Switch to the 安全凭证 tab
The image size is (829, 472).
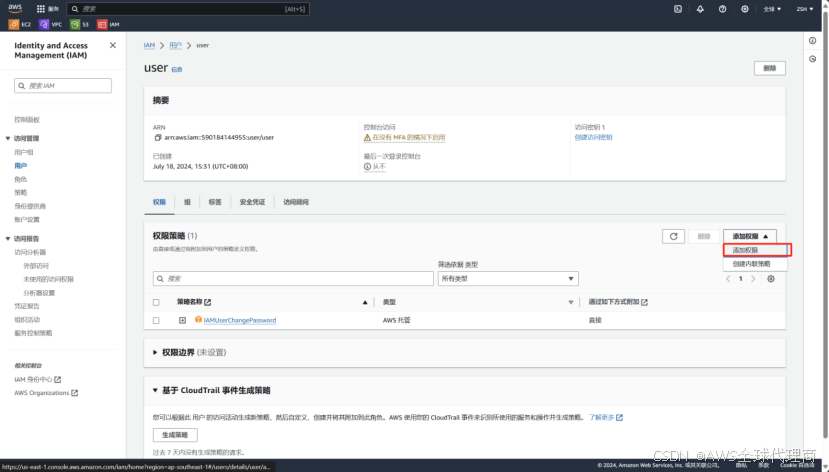point(252,202)
